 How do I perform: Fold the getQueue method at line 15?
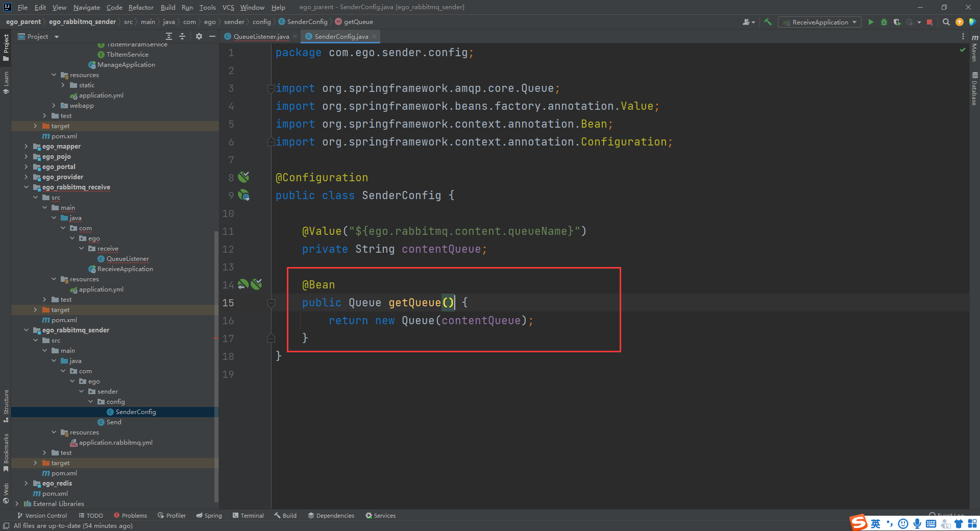coord(271,303)
